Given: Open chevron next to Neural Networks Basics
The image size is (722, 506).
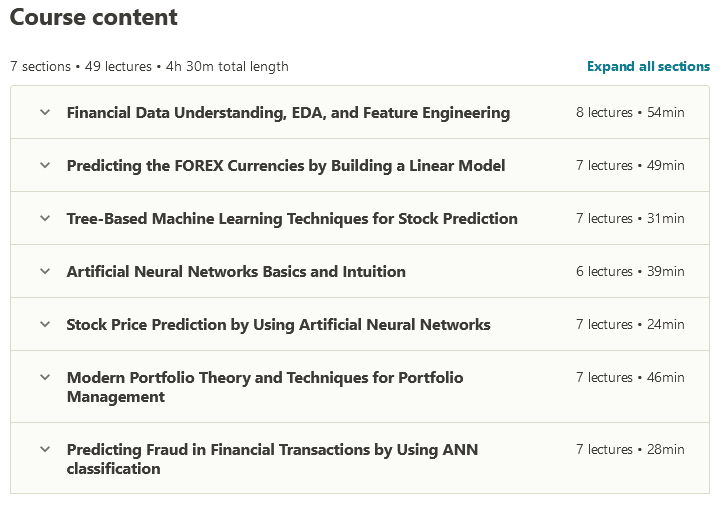Looking at the screenshot, I should coord(45,271).
